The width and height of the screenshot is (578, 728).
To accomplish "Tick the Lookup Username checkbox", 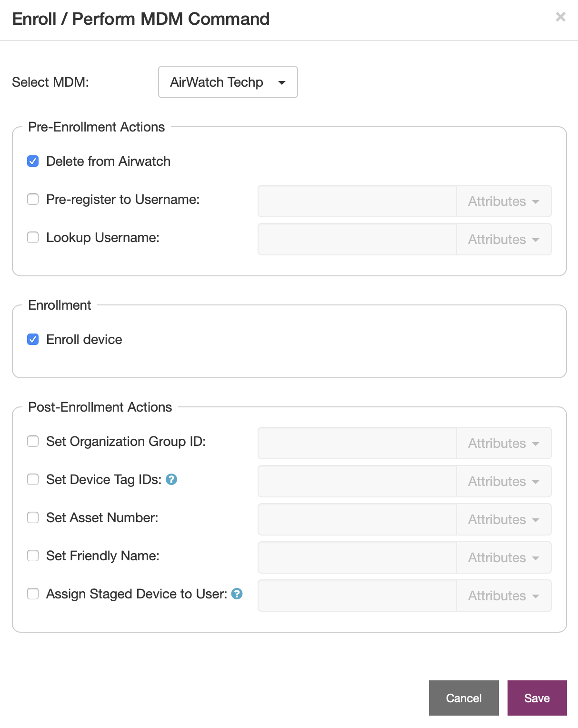I will 33,237.
